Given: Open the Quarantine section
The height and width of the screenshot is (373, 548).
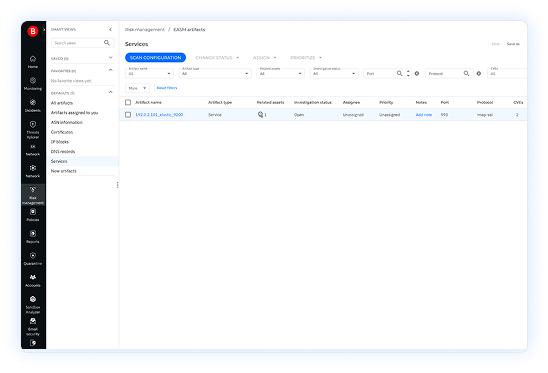Looking at the screenshot, I should [x=33, y=259].
